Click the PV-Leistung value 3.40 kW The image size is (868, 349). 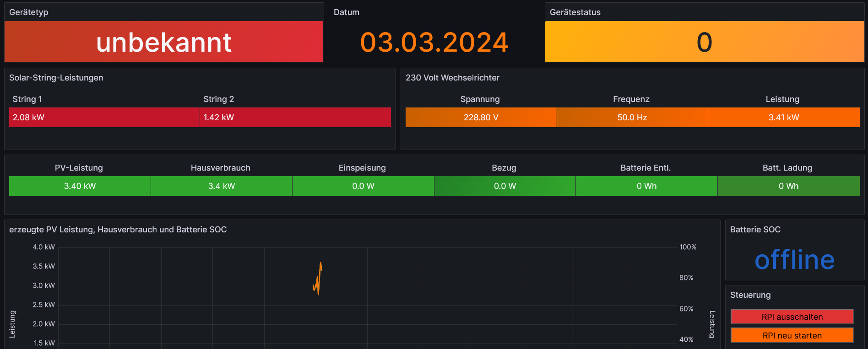point(80,186)
